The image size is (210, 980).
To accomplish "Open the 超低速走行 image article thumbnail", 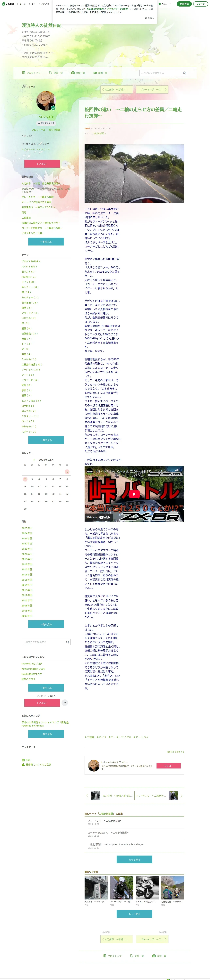I will 173,888.
